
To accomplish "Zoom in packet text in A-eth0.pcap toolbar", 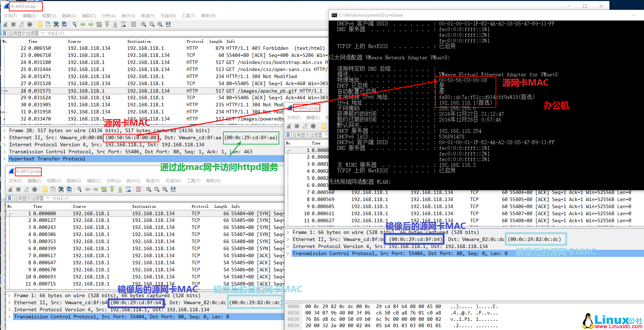I will tap(144, 24).
